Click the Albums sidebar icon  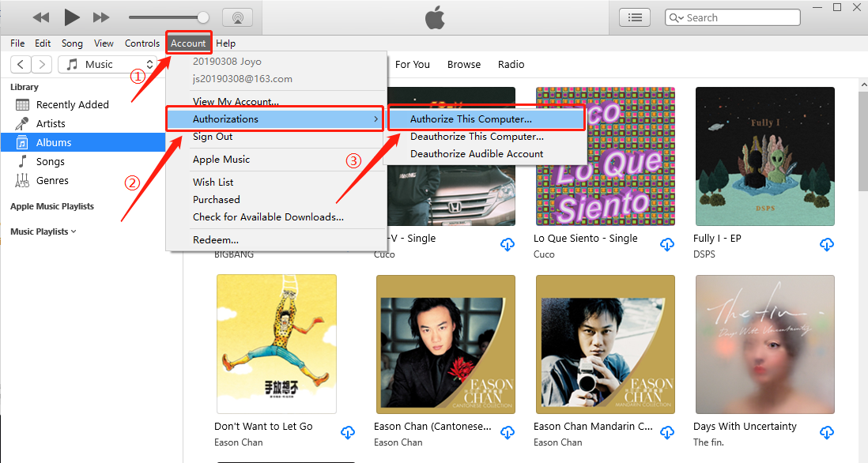[22, 142]
